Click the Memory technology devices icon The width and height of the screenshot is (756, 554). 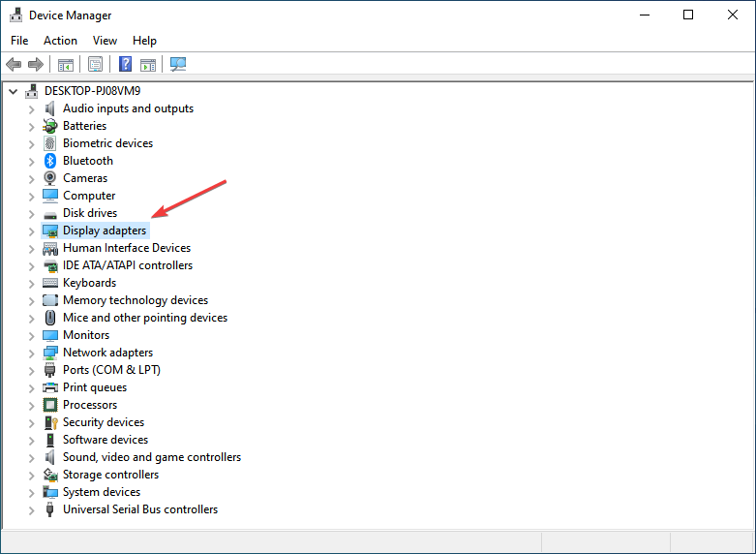coord(50,300)
